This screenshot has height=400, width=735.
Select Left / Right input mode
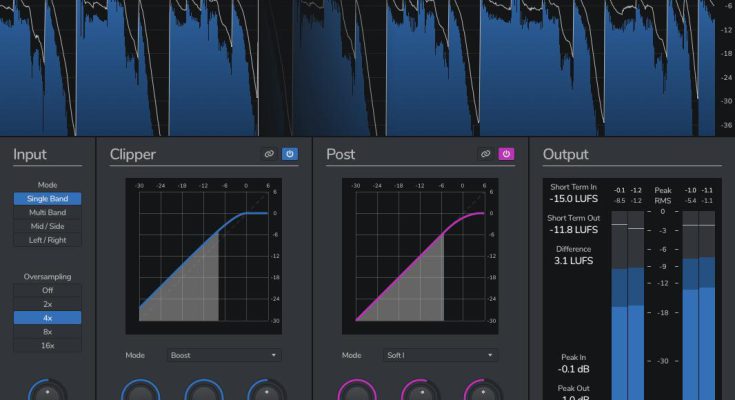(47, 241)
